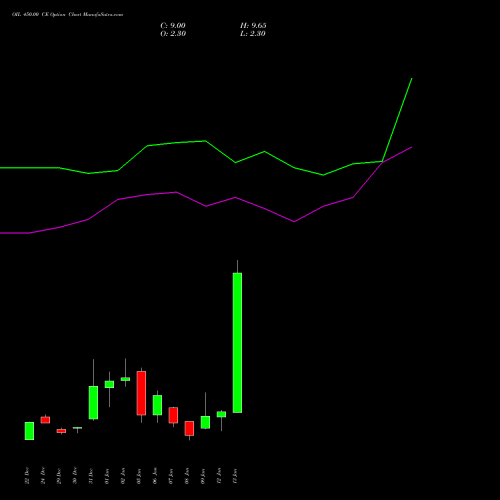The image size is (500, 500).
Task: Select the green candlestick above 31 Dec
Action: pos(93,402)
